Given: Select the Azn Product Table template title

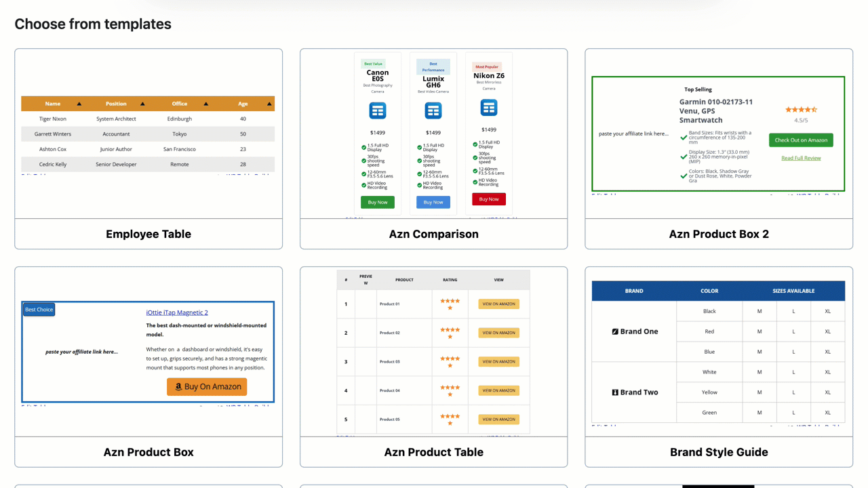Looking at the screenshot, I should pyautogui.click(x=434, y=452).
